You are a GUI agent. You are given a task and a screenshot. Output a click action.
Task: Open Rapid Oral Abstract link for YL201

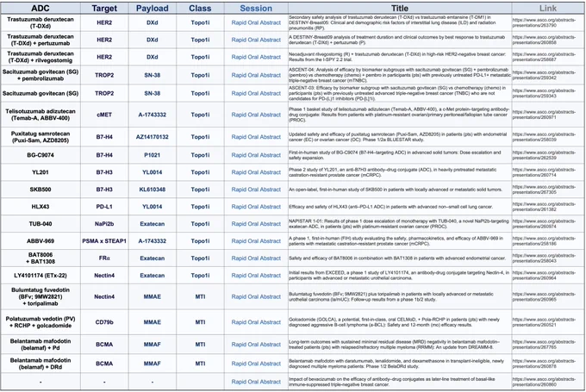pos(256,172)
